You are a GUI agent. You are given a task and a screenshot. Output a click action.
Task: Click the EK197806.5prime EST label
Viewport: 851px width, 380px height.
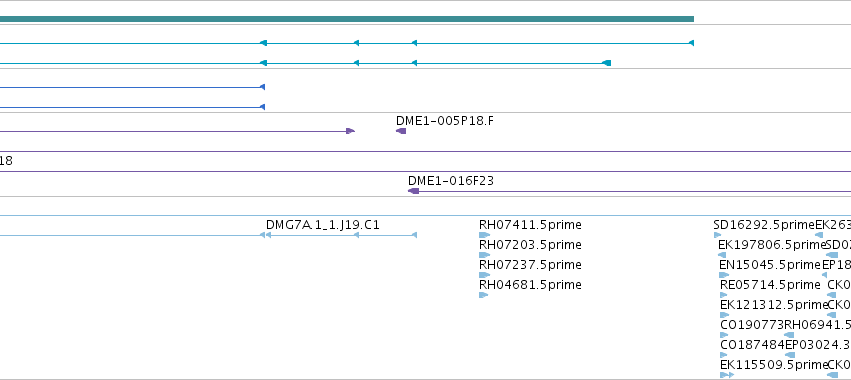(x=772, y=245)
